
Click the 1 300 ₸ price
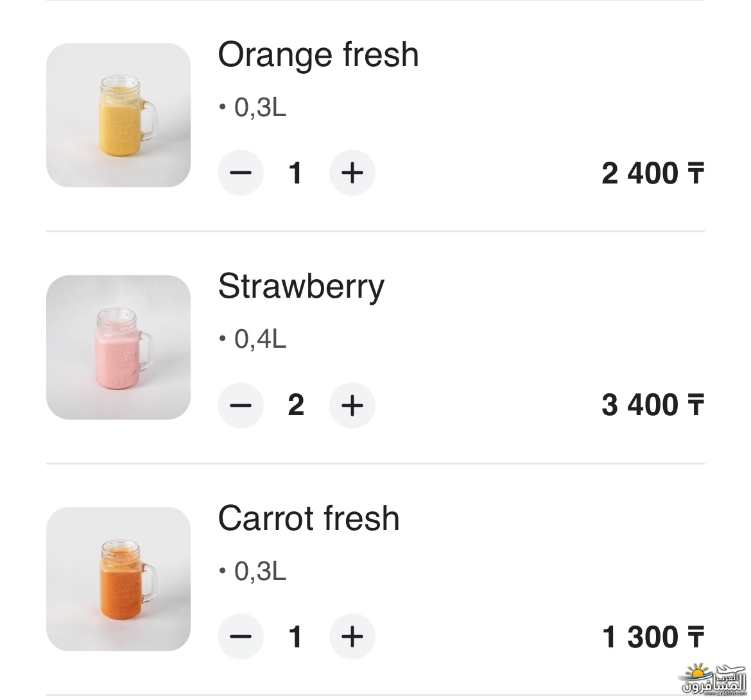click(x=652, y=636)
